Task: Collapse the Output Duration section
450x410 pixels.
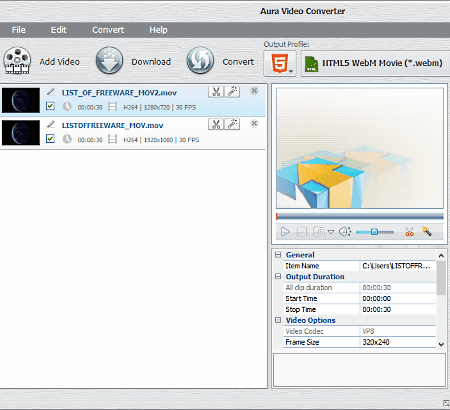Action: click(278, 276)
